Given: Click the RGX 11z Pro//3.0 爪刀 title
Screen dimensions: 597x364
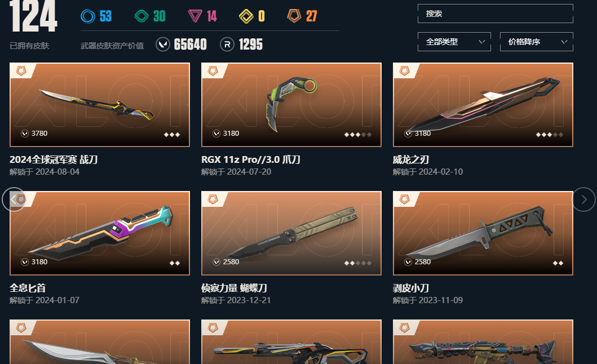Looking at the screenshot, I should 250,159.
